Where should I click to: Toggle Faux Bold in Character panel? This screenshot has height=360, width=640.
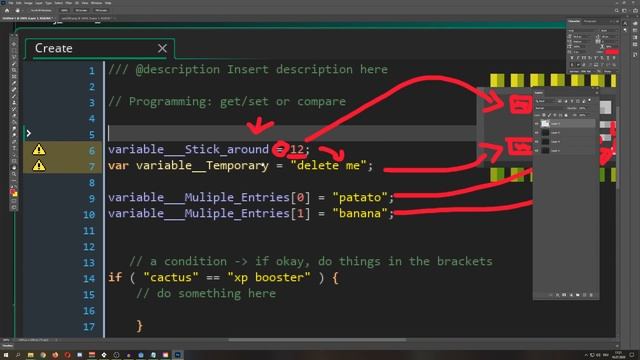pos(572,58)
